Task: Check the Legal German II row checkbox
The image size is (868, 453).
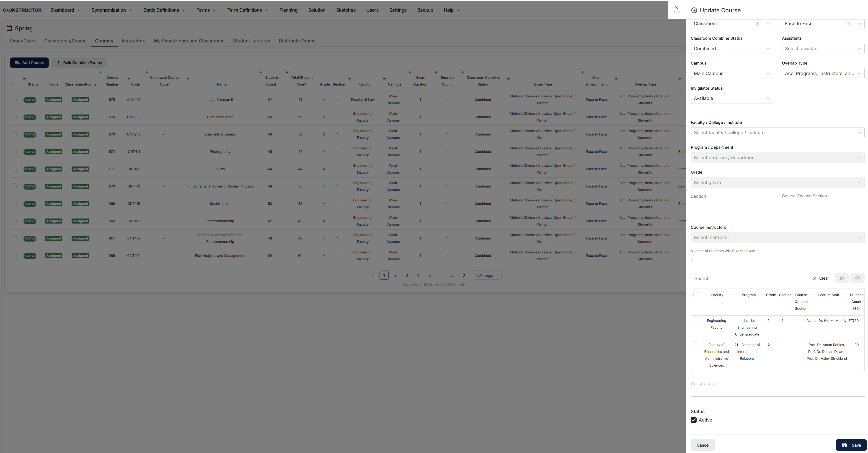Action: click(x=13, y=99)
